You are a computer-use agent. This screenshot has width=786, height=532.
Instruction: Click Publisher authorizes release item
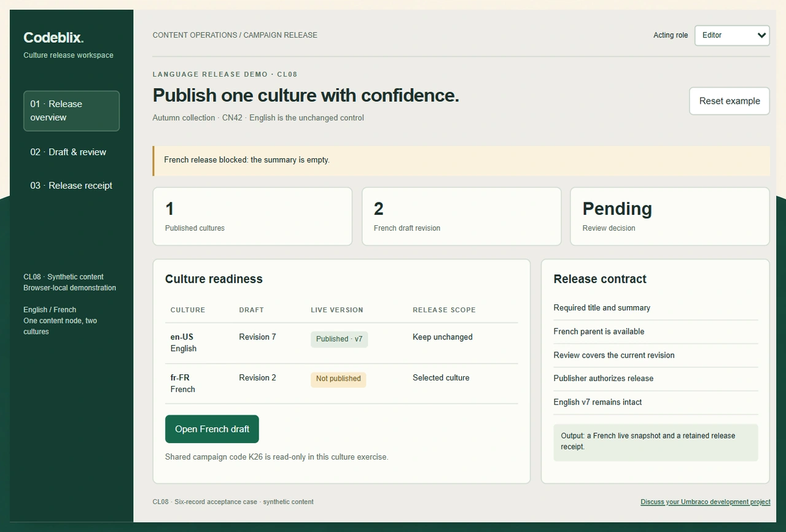point(656,379)
